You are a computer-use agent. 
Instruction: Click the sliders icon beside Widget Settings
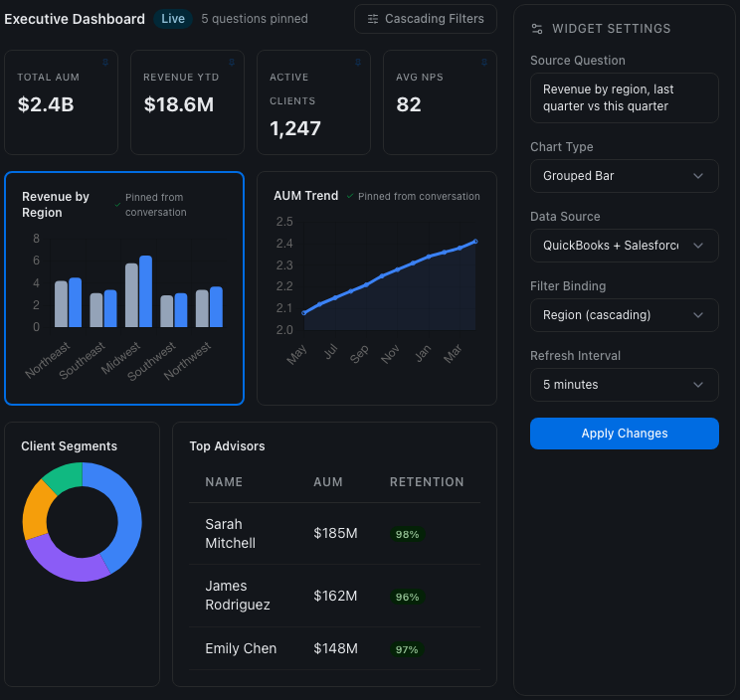537,30
